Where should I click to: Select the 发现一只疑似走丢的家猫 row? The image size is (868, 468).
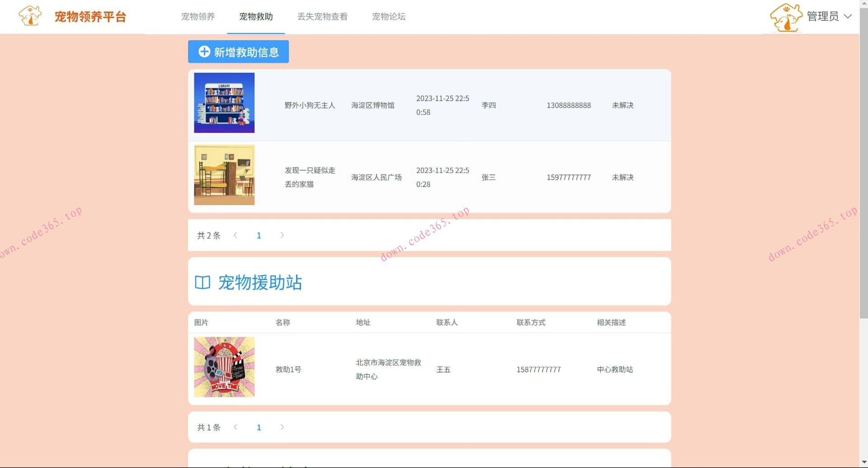pyautogui.click(x=429, y=177)
